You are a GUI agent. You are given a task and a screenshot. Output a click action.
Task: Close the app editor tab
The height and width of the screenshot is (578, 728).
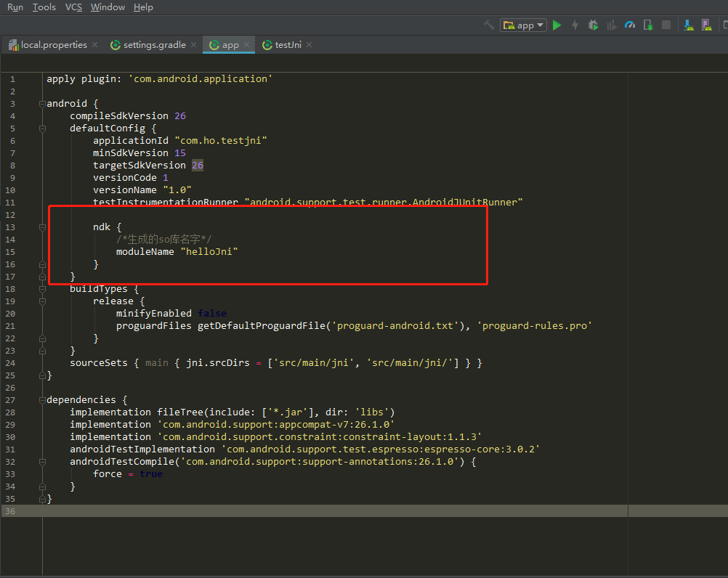pyautogui.click(x=246, y=44)
